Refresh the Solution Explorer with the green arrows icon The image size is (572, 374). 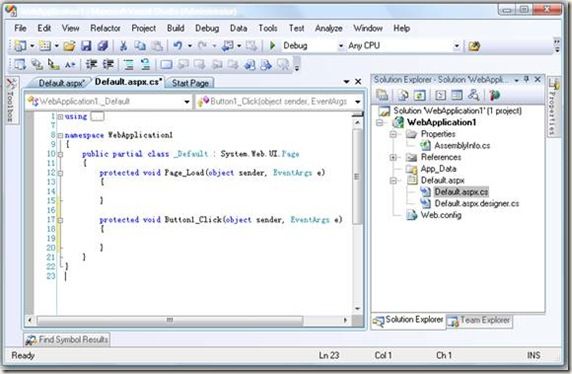[420, 95]
